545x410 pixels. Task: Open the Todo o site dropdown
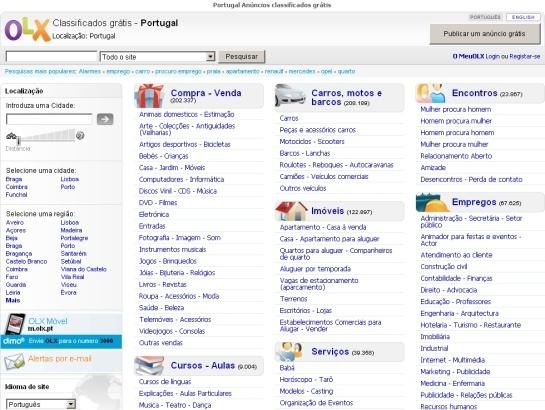[x=157, y=57]
